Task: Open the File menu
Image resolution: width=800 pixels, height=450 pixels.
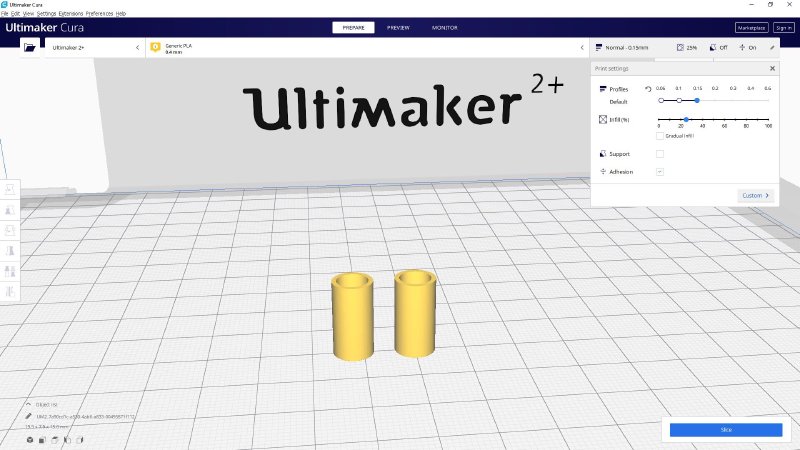Action: (5, 14)
